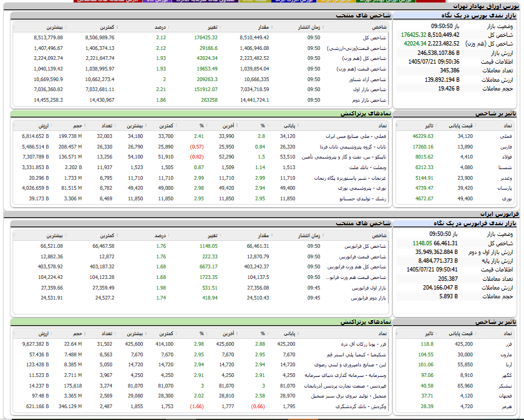Click the 'بازار نقدی بورس در یک نگاه' panel title

click(478, 16)
